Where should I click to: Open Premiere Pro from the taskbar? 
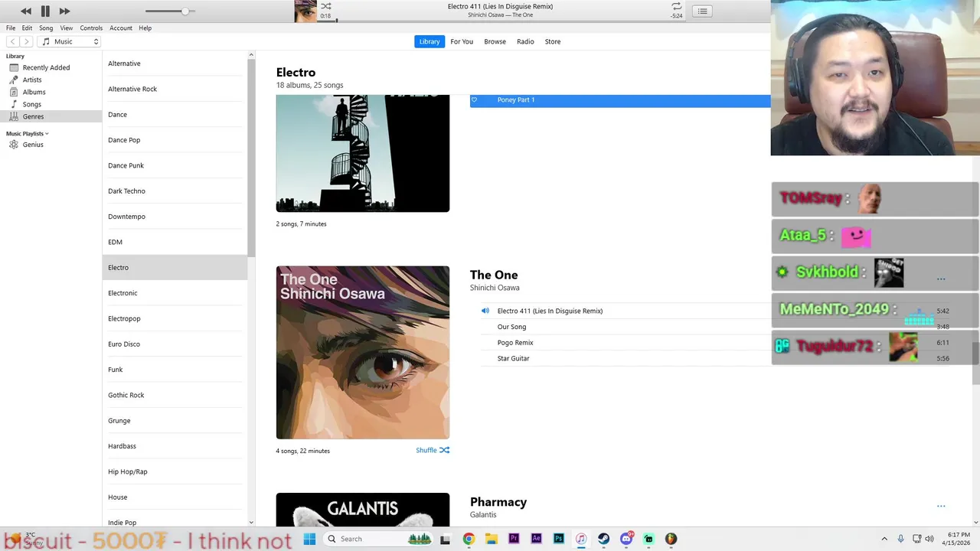click(x=514, y=539)
